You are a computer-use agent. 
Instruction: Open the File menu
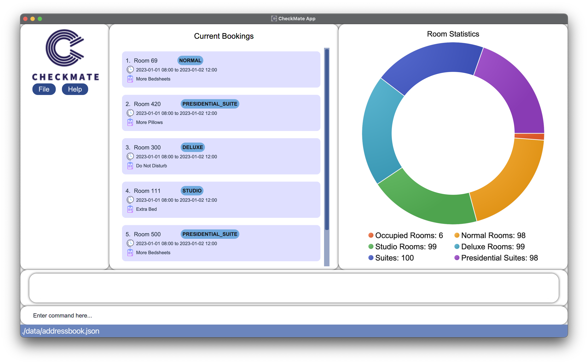(x=44, y=89)
